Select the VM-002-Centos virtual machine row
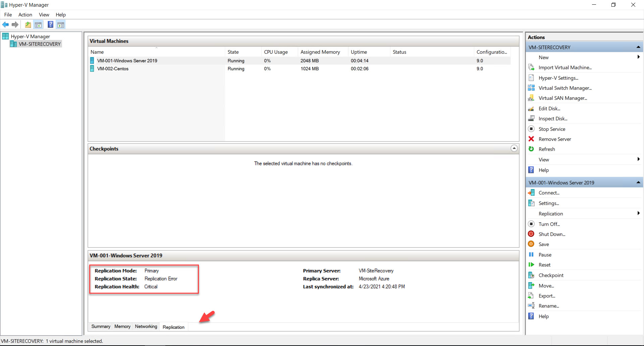644x346 pixels. pos(300,69)
